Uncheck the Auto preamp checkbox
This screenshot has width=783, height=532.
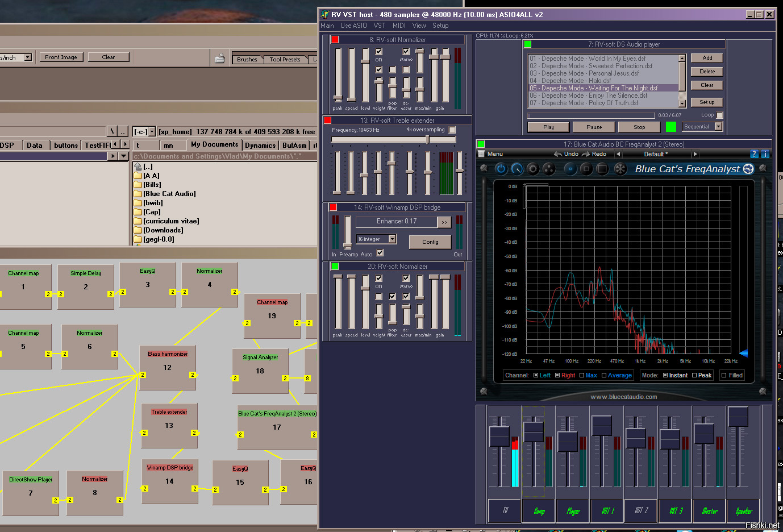(x=380, y=253)
